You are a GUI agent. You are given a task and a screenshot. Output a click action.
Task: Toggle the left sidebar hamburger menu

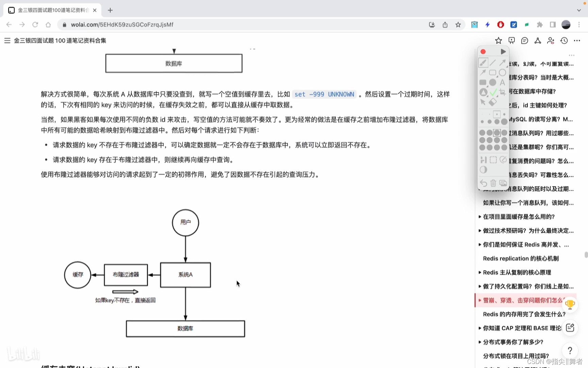pyautogui.click(x=7, y=41)
